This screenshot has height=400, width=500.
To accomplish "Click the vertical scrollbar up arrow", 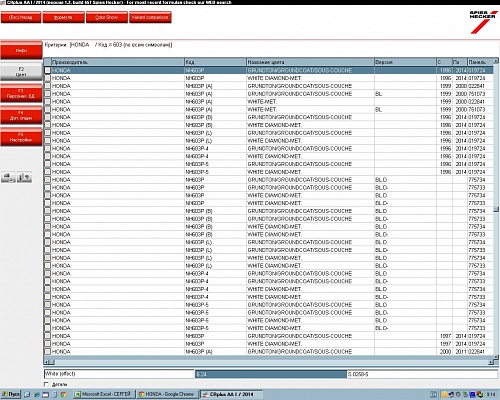I will [x=496, y=61].
